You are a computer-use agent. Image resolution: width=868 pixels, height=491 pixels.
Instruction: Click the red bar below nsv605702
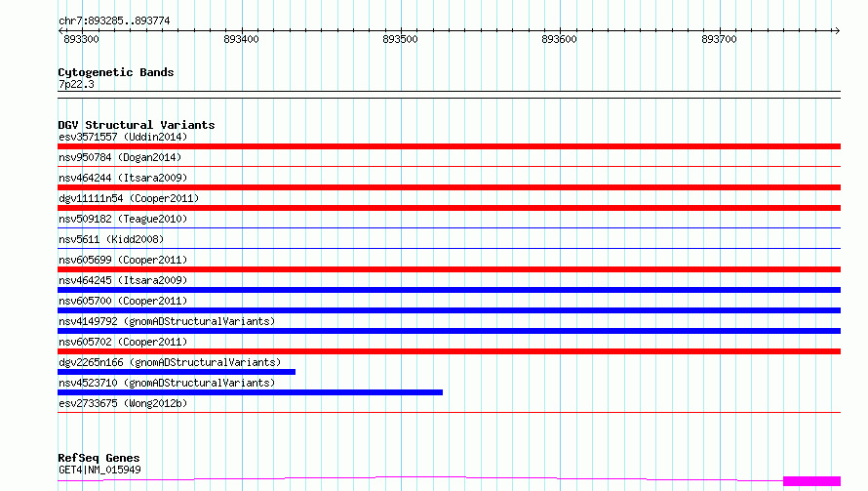coord(449,351)
